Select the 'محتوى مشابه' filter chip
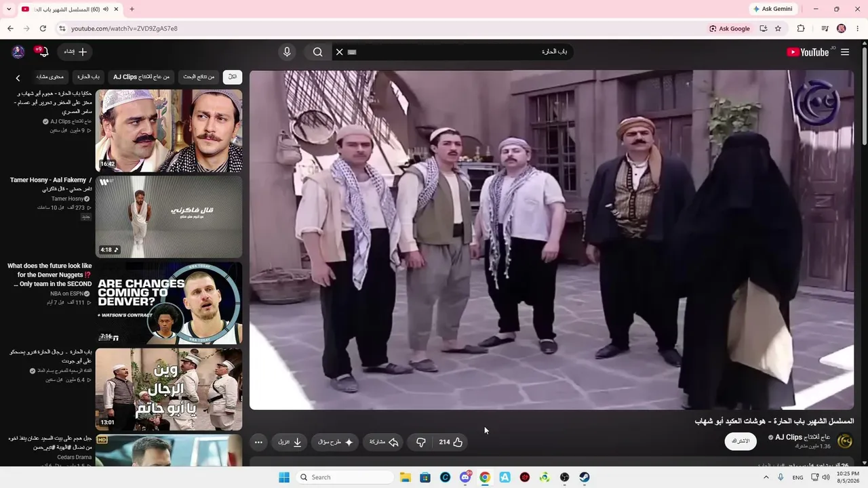Screen dimensions: 868x488 [x=50, y=77]
